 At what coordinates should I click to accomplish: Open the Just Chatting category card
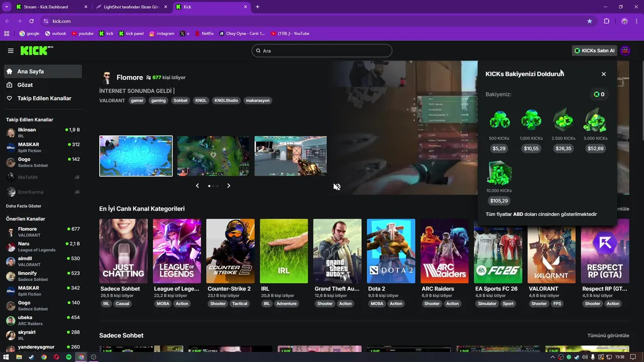(123, 251)
